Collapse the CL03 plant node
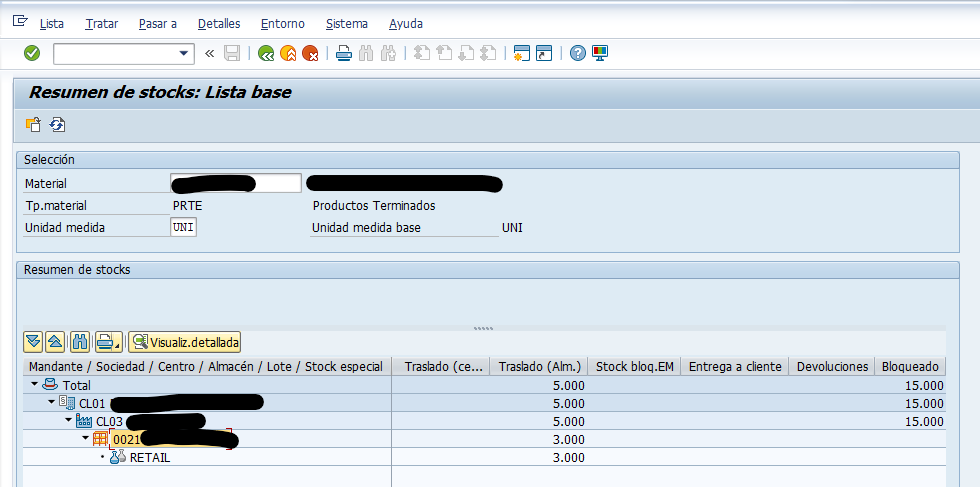 (x=69, y=421)
